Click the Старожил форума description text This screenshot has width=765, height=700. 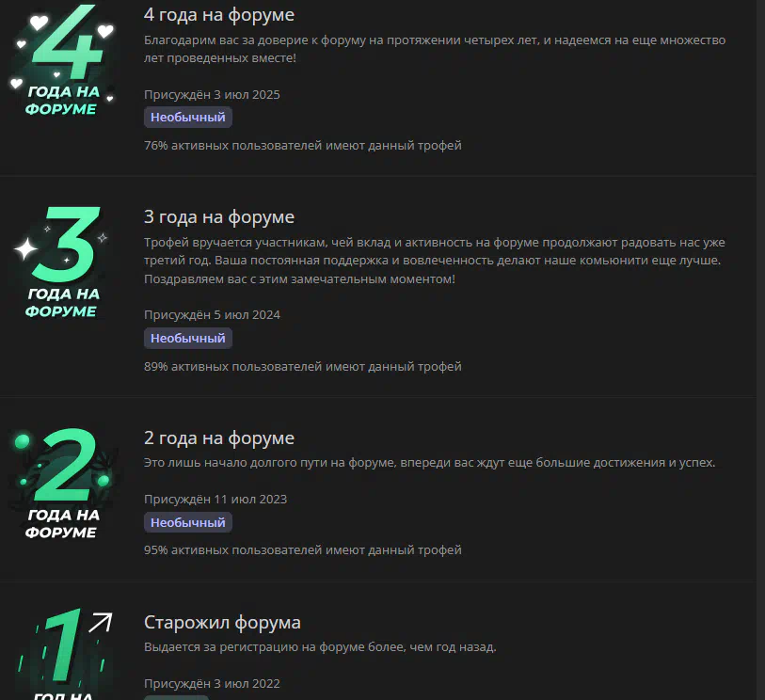320,647
